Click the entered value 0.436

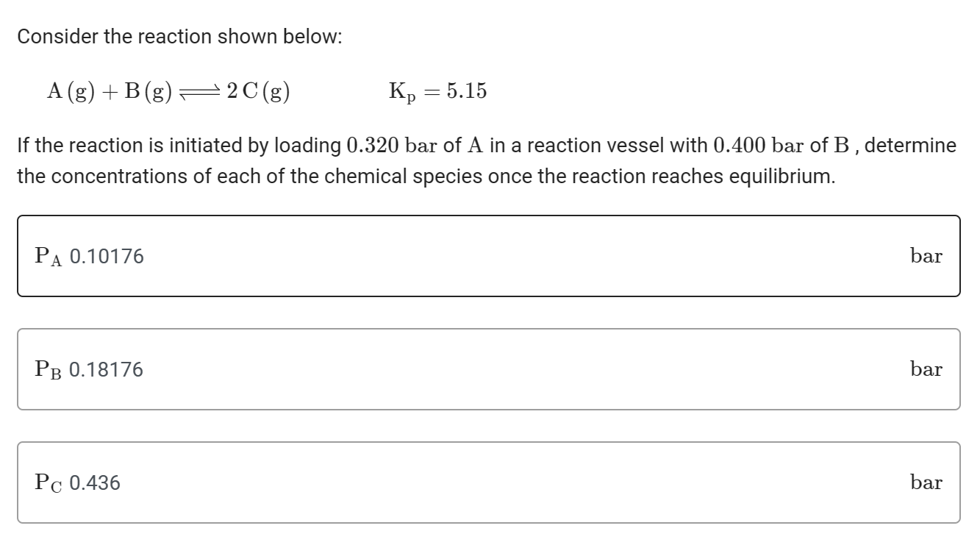[x=94, y=483]
